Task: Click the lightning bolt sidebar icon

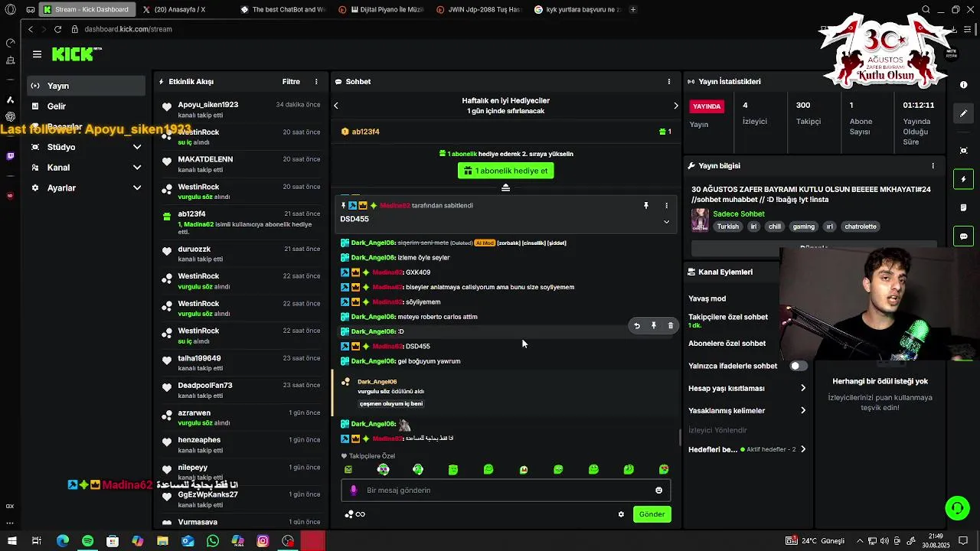Action: 964,179
